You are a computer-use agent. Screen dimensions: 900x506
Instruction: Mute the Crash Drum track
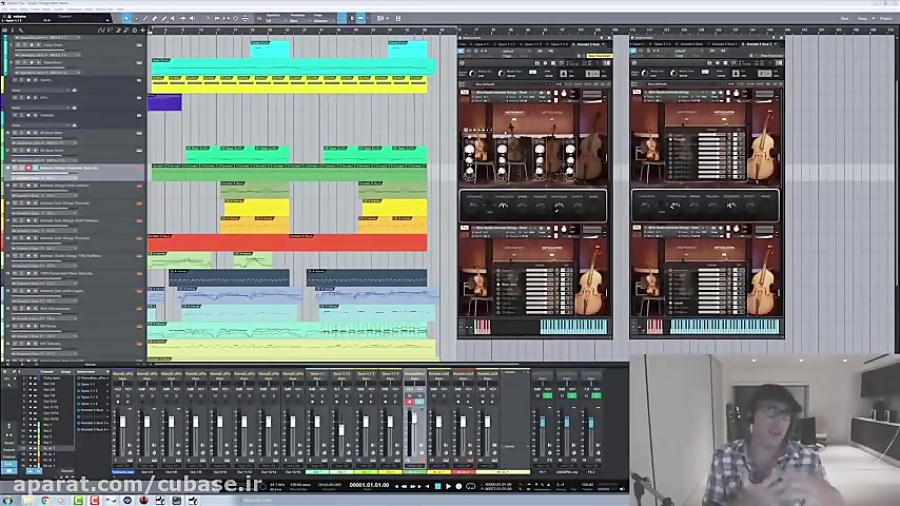17,45
